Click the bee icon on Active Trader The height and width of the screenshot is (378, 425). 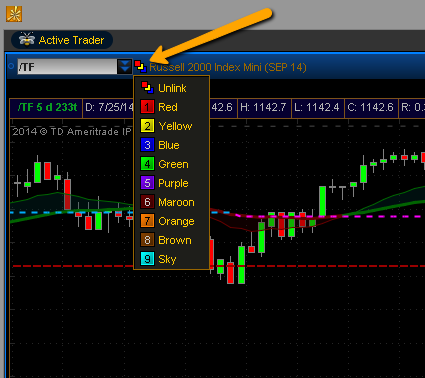(x=27, y=40)
